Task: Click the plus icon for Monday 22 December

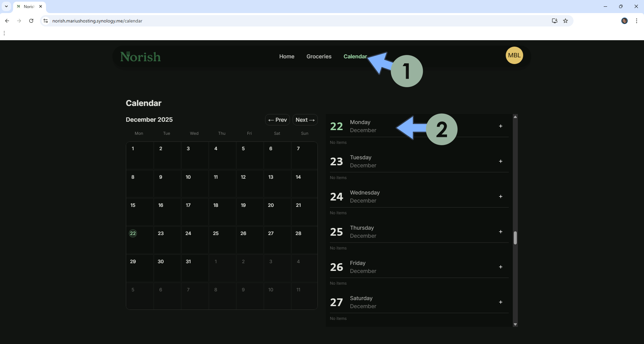Action: [500, 126]
